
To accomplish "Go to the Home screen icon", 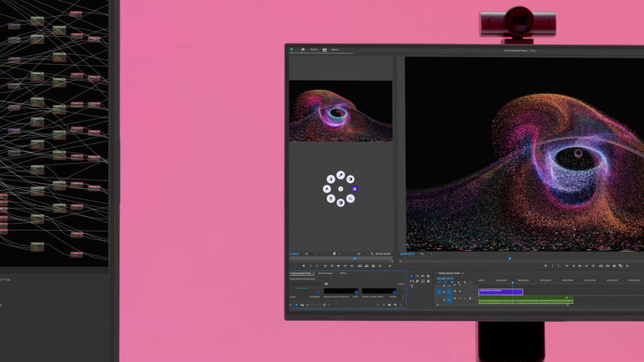I will [302, 49].
